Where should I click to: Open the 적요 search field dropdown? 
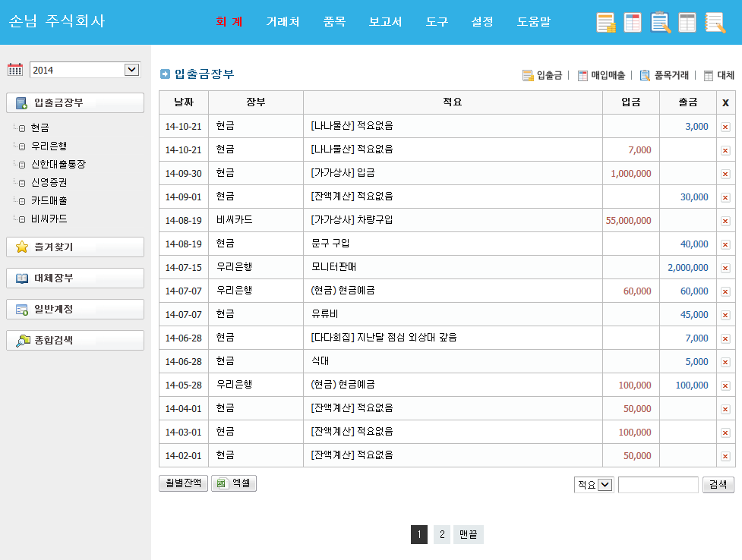click(605, 485)
